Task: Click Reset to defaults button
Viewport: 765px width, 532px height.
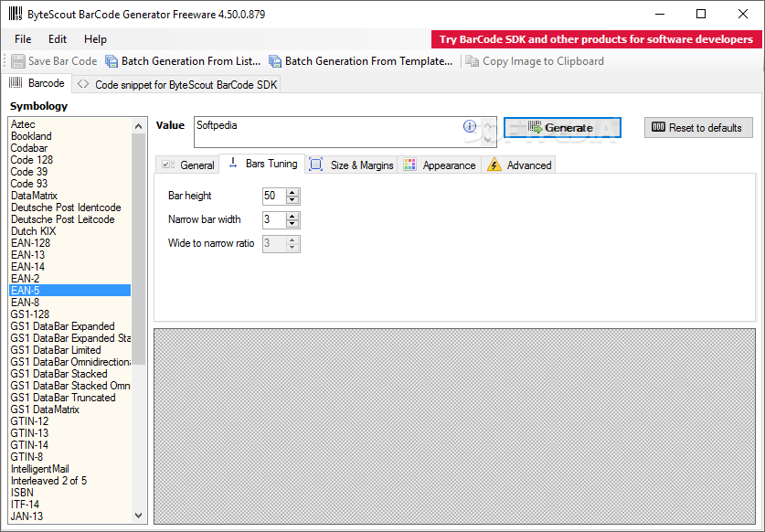Action: 698,127
